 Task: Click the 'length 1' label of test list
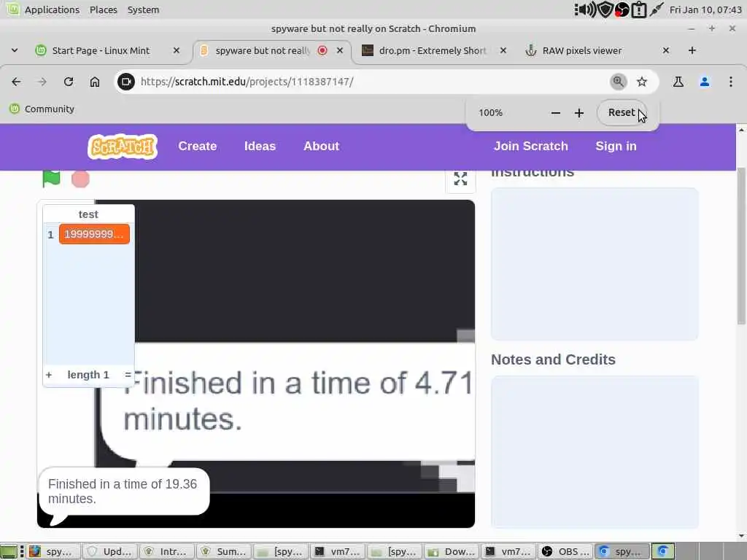[88, 375]
